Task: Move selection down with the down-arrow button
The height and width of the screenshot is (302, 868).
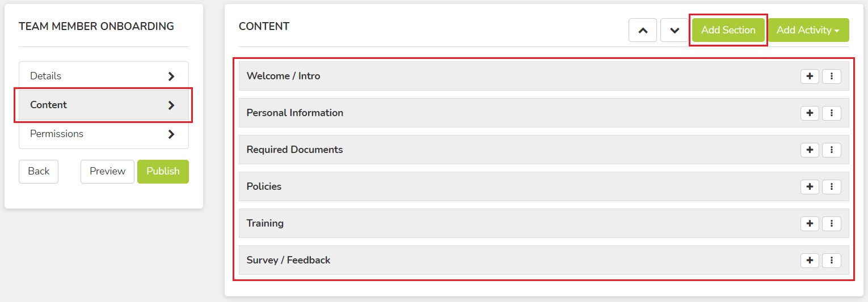Action: 675,30
